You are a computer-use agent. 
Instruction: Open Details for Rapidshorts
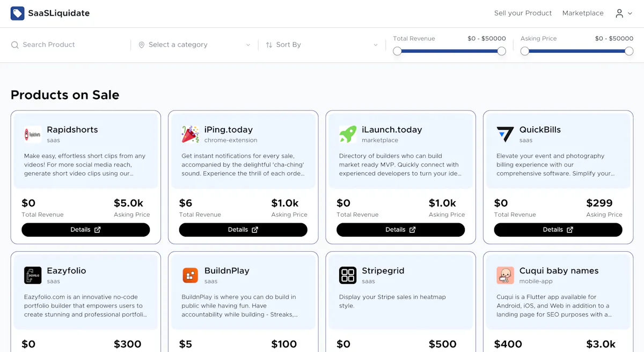(x=86, y=230)
